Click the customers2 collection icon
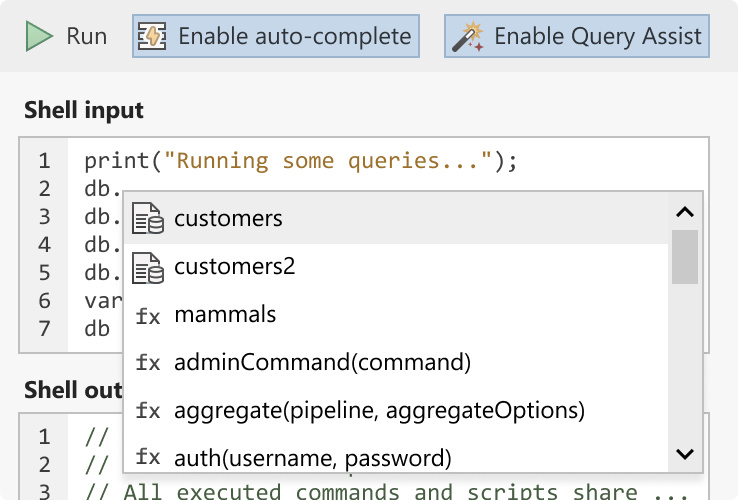Image resolution: width=738 pixels, height=500 pixels. click(x=148, y=267)
